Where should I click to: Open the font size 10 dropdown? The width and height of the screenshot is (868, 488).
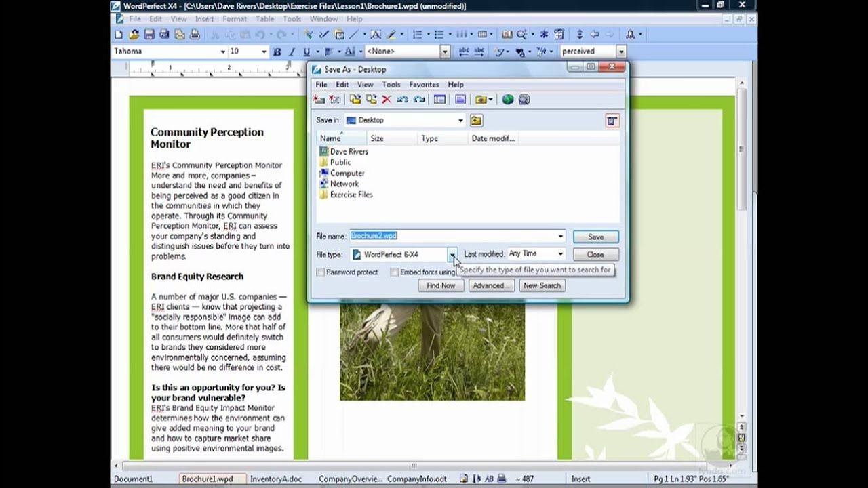pos(264,52)
